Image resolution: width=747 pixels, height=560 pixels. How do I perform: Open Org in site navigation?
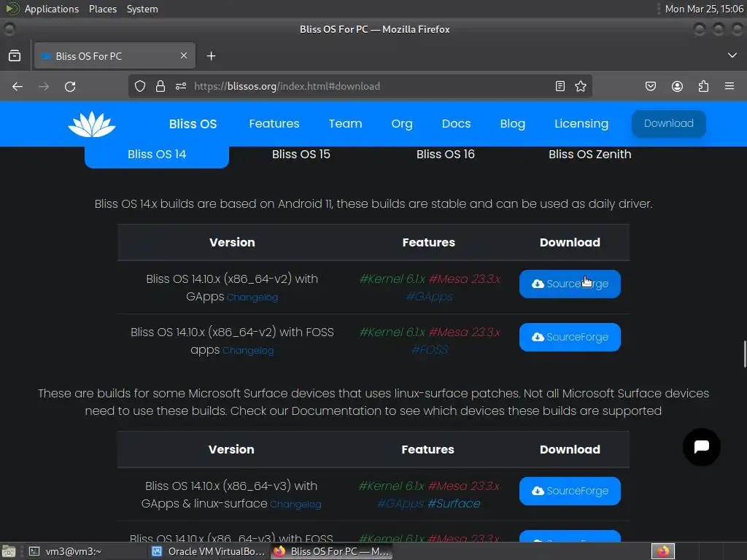(402, 124)
